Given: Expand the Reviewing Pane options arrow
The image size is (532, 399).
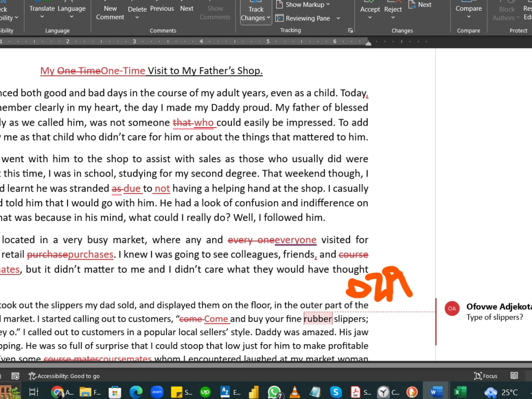Looking at the screenshot, I should tap(338, 18).
